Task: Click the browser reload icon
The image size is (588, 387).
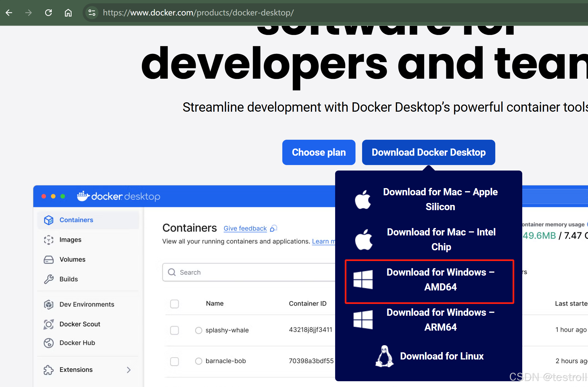Action: (x=48, y=13)
